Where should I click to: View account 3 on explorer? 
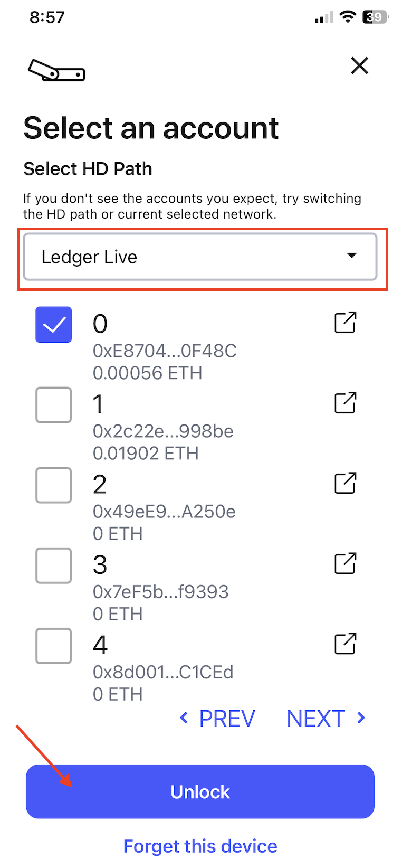click(x=346, y=563)
